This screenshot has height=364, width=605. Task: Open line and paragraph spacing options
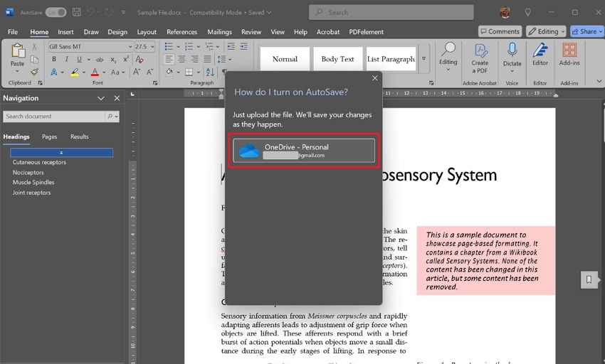pyautogui.click(x=224, y=60)
